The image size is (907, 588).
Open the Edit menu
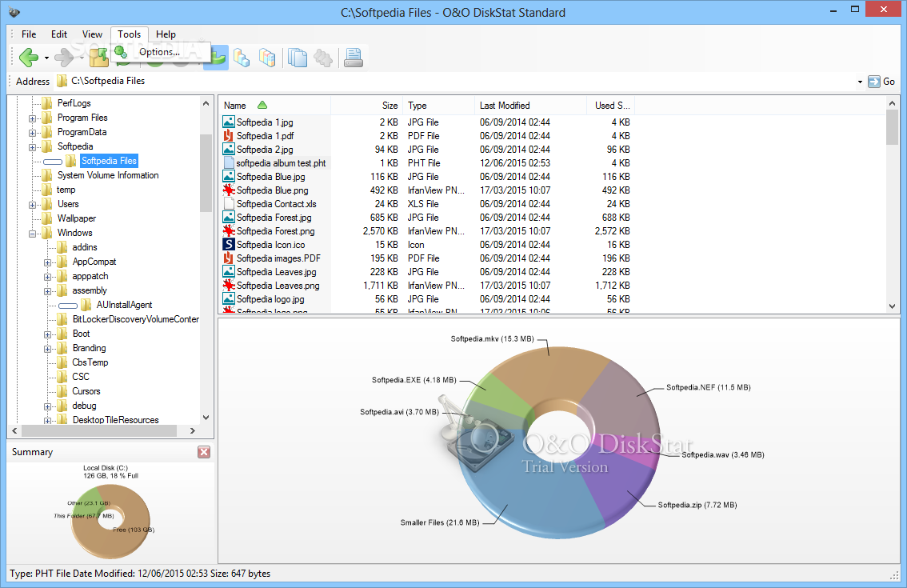pos(59,34)
